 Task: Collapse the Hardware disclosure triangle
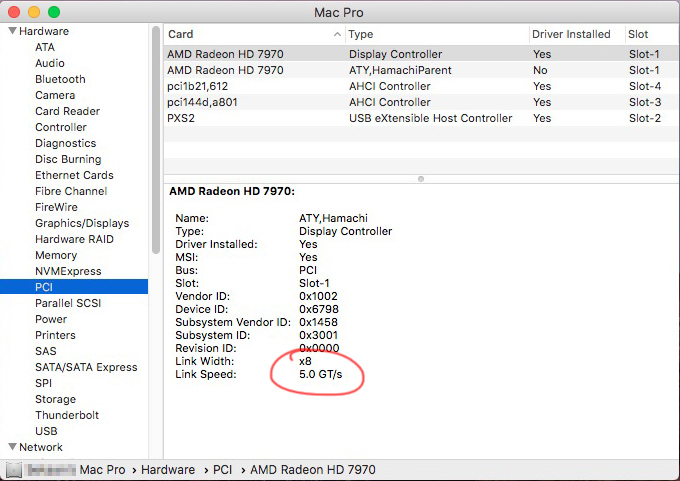[x=13, y=31]
